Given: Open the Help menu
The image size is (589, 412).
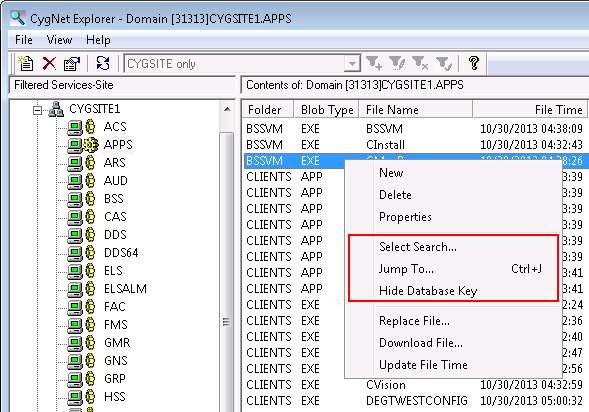Looking at the screenshot, I should pyautogui.click(x=98, y=40).
